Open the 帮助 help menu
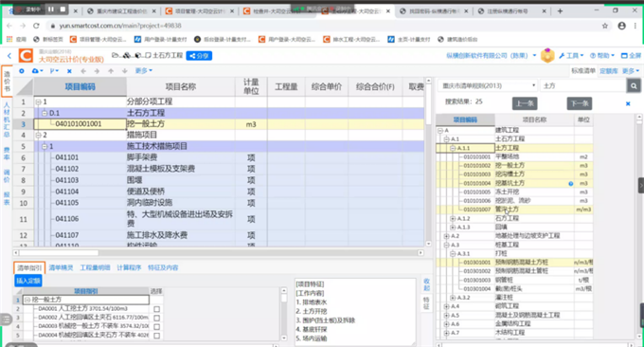Image resolution: width=644 pixels, height=347 pixels. [x=602, y=56]
